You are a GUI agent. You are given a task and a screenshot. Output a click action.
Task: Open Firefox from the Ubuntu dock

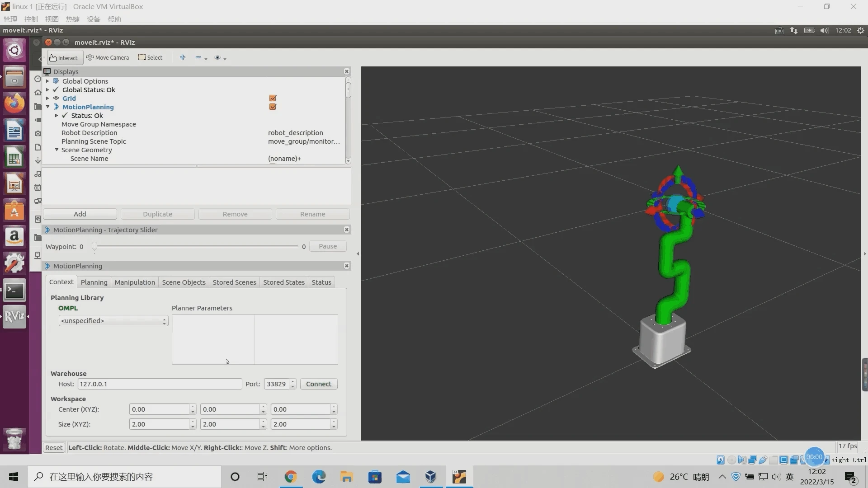click(14, 104)
